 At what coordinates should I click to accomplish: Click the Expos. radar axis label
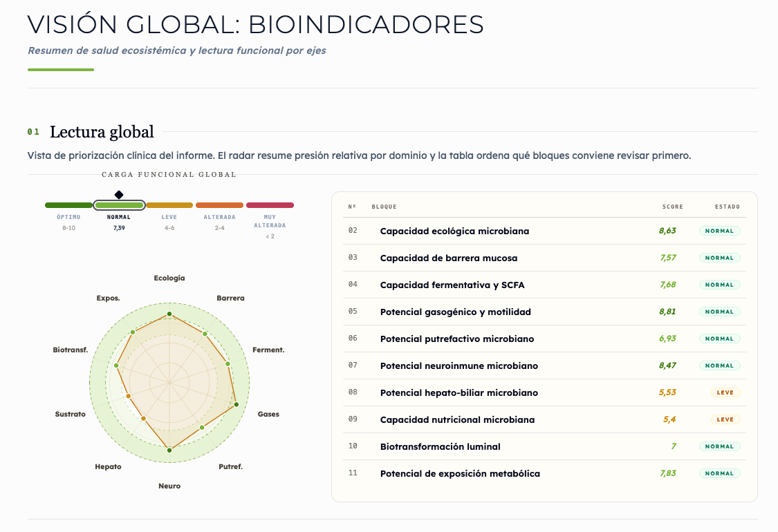108,298
